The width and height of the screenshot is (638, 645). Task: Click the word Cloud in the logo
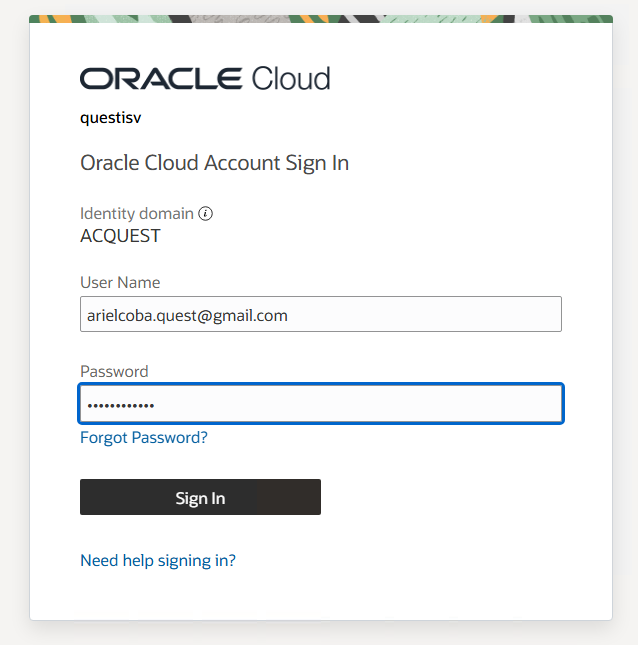coord(291,79)
